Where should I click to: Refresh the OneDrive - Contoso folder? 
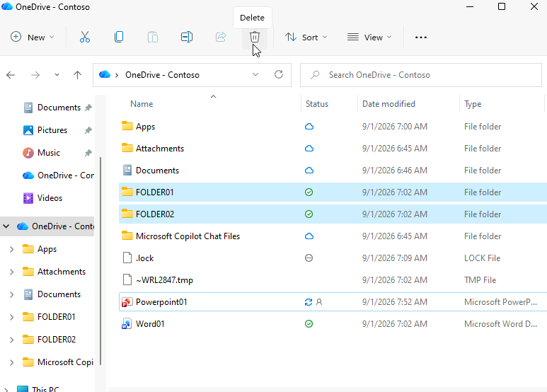click(x=278, y=74)
